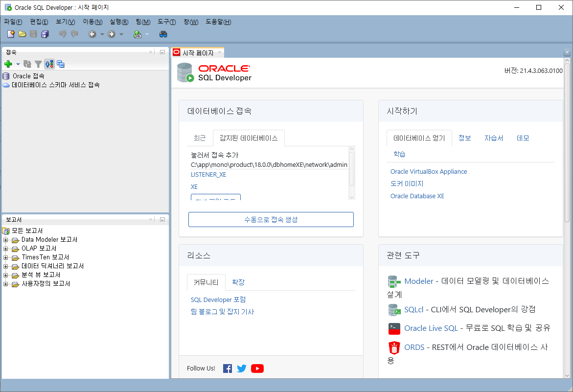This screenshot has height=392, width=573.
Task: Switch to the 최근 tab
Action: pos(199,138)
